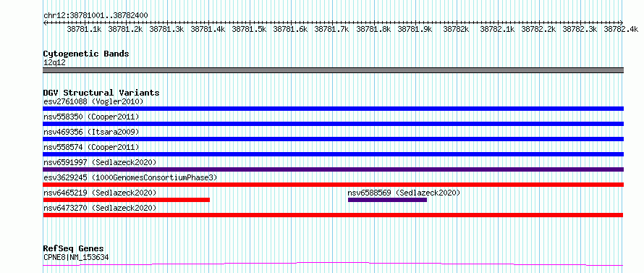Select the blue bar under nsv558350

pyautogui.click(x=333, y=124)
